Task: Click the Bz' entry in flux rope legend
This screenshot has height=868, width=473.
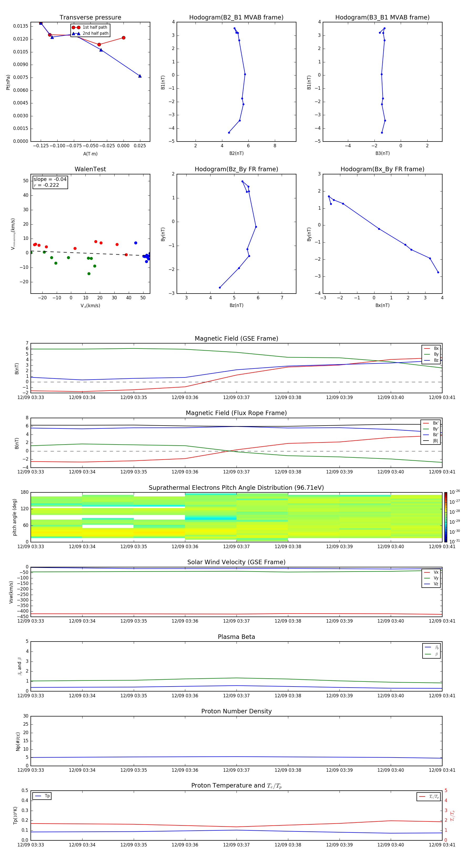Action: click(x=431, y=435)
